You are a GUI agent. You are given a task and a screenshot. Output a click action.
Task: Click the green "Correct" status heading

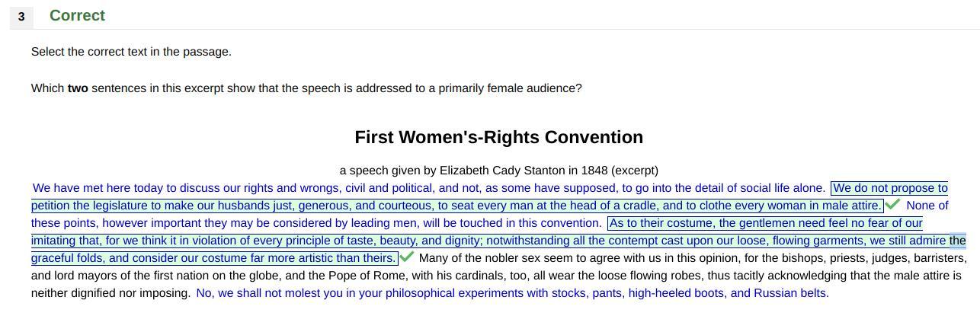coord(77,16)
